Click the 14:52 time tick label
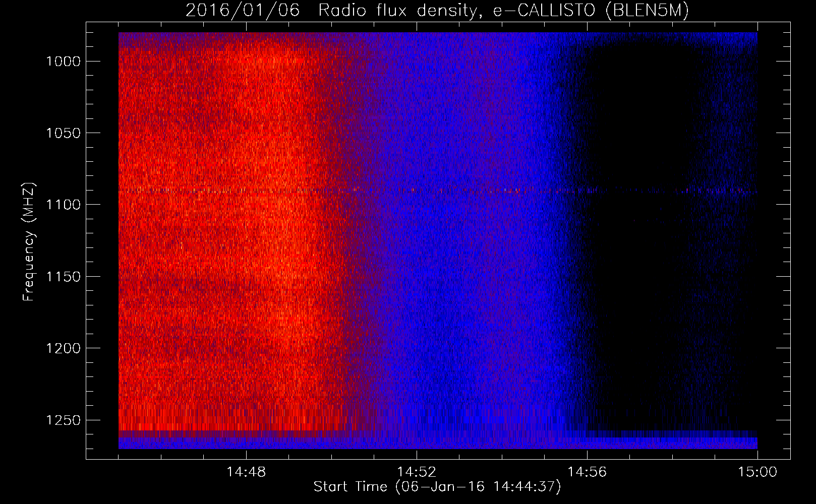 (x=417, y=472)
